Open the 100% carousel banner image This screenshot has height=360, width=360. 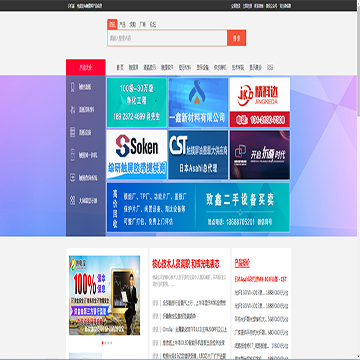point(104,295)
